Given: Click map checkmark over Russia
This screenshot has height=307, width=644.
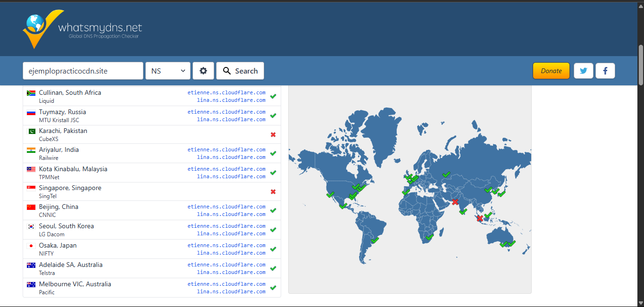Looking at the screenshot, I should (446, 174).
